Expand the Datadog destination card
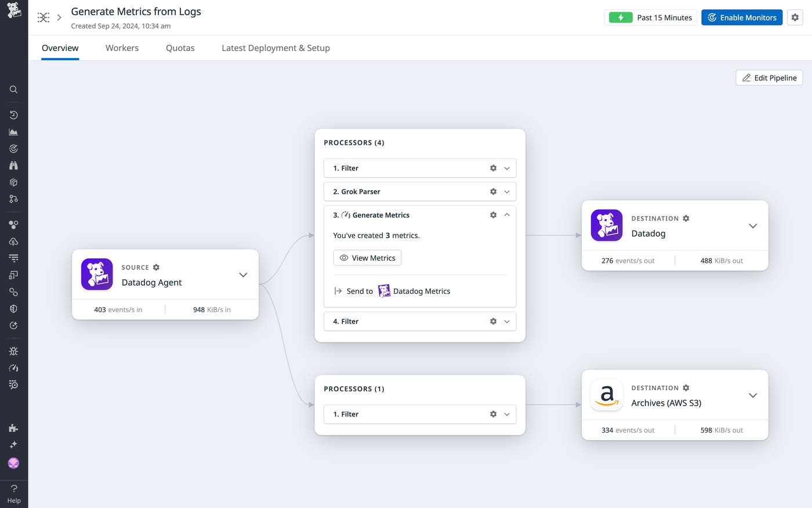The height and width of the screenshot is (508, 812). [753, 226]
